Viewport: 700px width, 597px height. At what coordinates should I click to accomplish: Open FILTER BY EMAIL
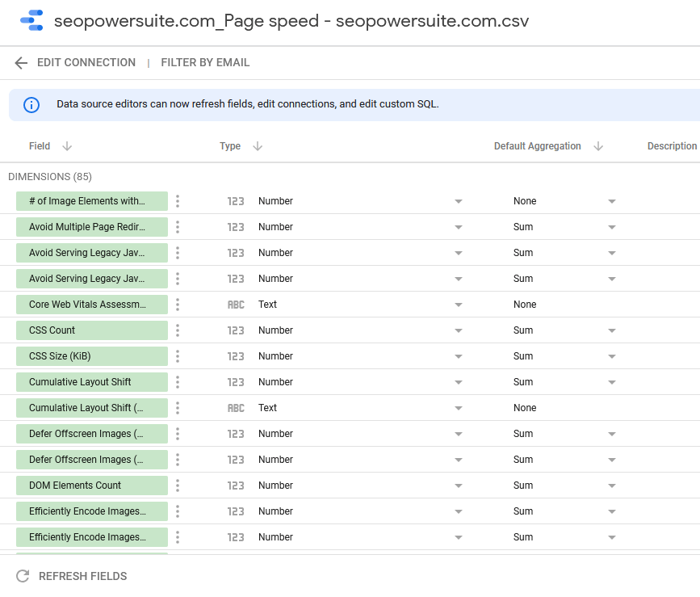pos(205,62)
